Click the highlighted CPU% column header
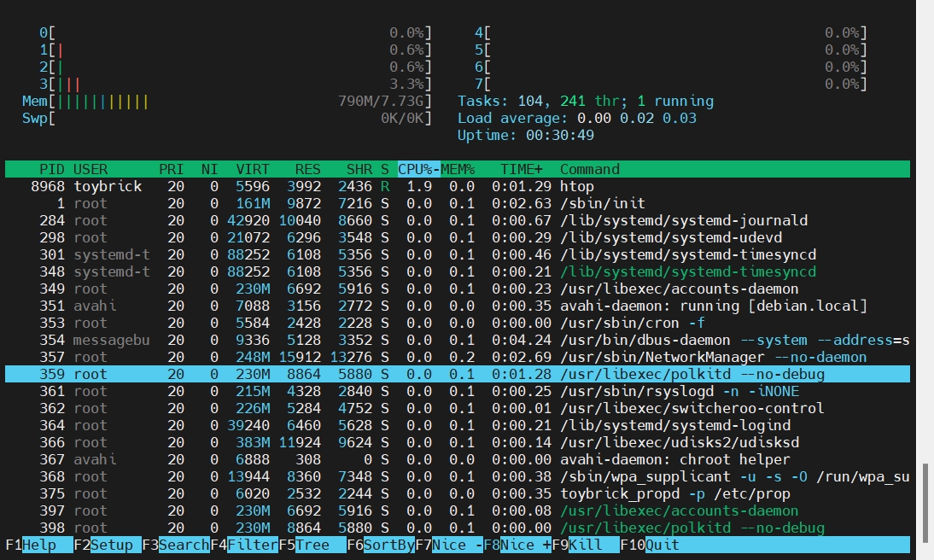 [418, 169]
